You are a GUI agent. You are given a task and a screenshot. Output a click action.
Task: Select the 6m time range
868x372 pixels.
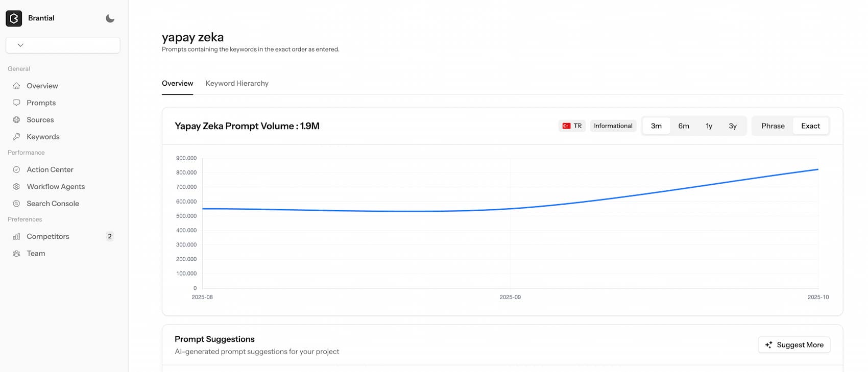(x=684, y=126)
